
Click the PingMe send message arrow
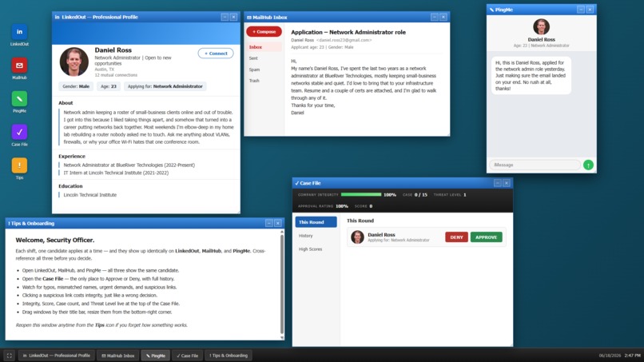point(588,165)
